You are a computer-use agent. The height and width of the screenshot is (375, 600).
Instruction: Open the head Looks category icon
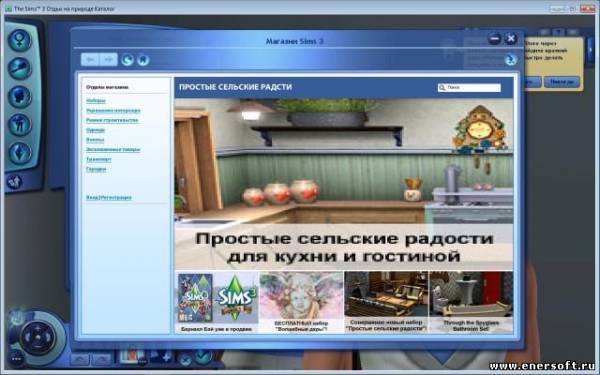click(20, 96)
